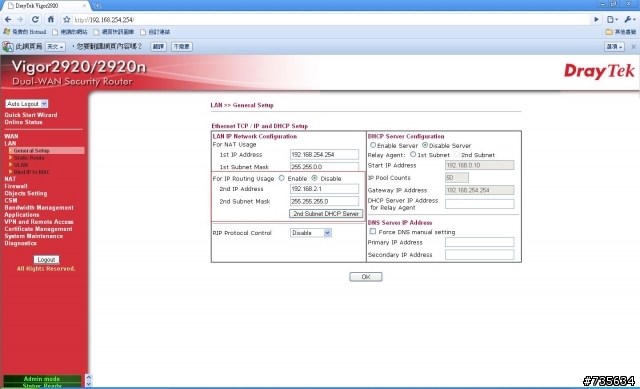Viewport: 640px width, 389px height.
Task: Open the Firewall menu
Action: [x=16, y=186]
